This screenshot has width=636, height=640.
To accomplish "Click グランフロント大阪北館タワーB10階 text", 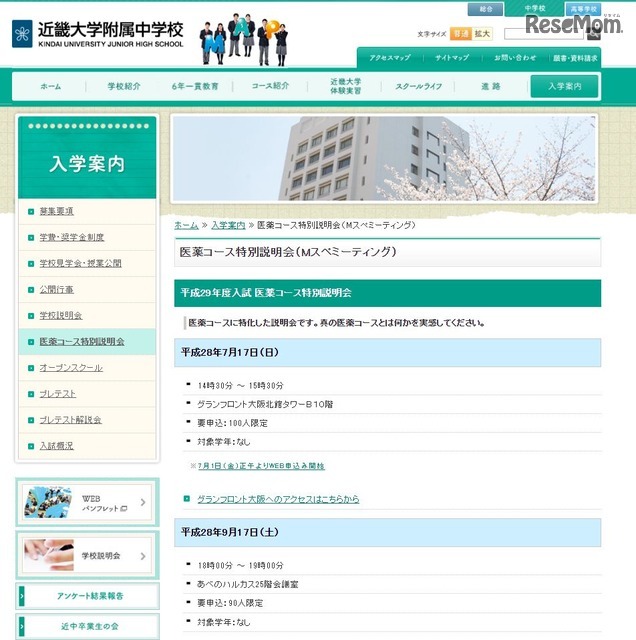I will (x=265, y=404).
